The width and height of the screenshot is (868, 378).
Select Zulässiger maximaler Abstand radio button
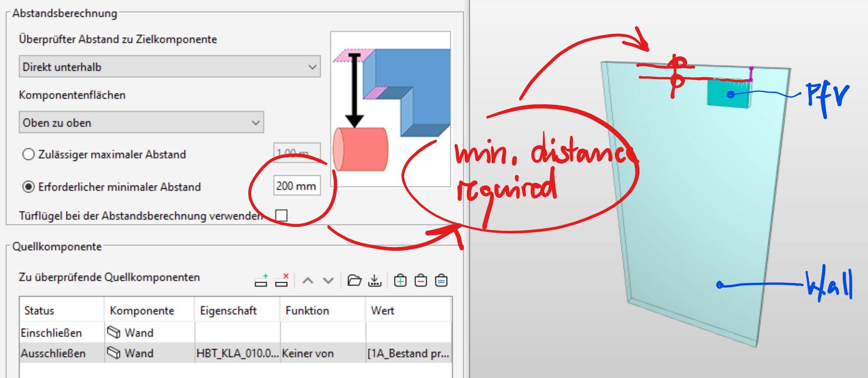(28, 155)
